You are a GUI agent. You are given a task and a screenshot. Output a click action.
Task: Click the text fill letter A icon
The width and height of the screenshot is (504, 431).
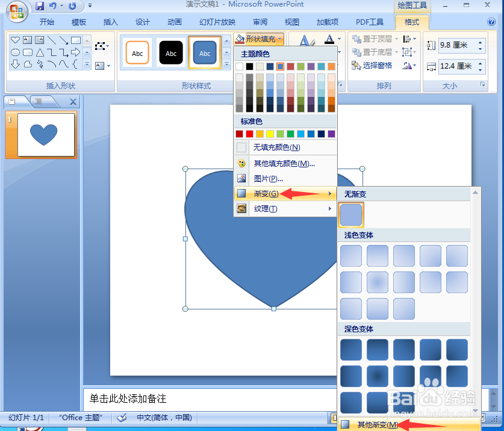329,39
